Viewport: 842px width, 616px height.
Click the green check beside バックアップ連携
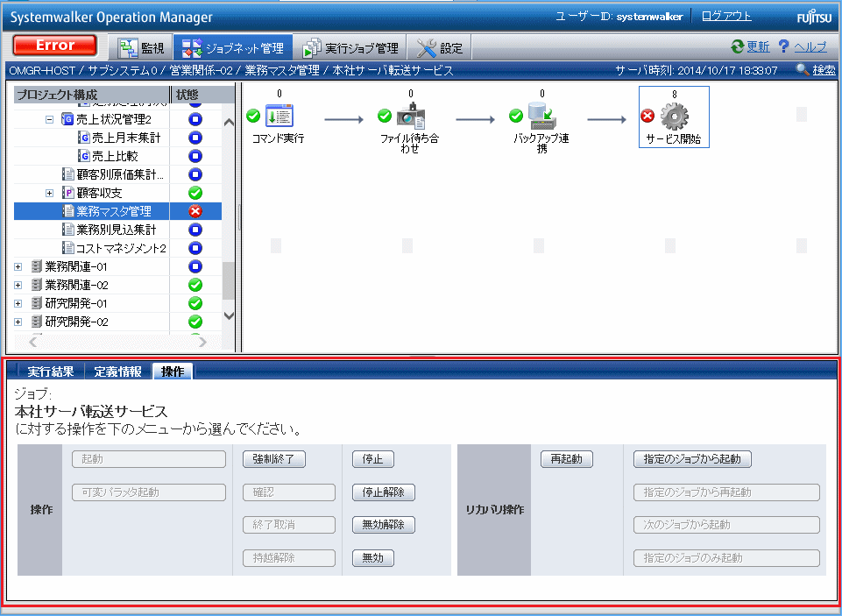click(x=516, y=116)
